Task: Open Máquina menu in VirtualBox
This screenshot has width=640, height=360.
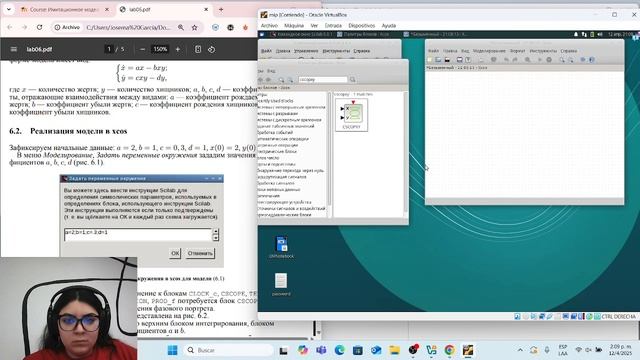Action: coord(294,25)
